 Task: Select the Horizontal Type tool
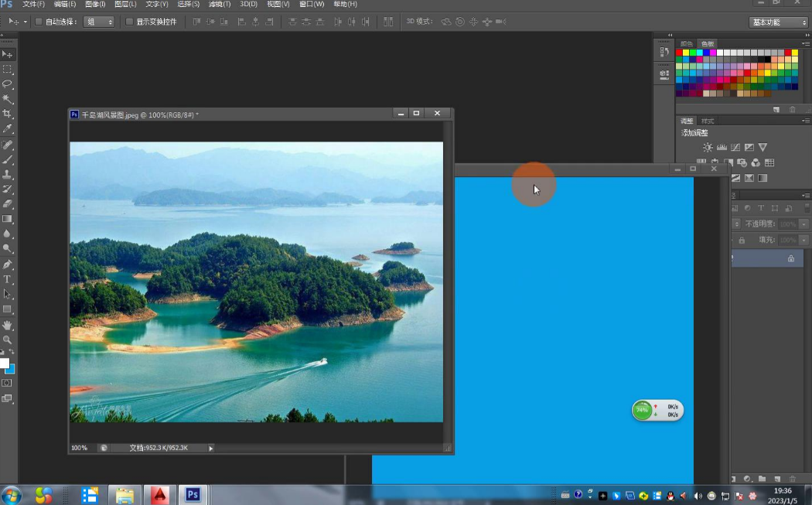tap(7, 280)
